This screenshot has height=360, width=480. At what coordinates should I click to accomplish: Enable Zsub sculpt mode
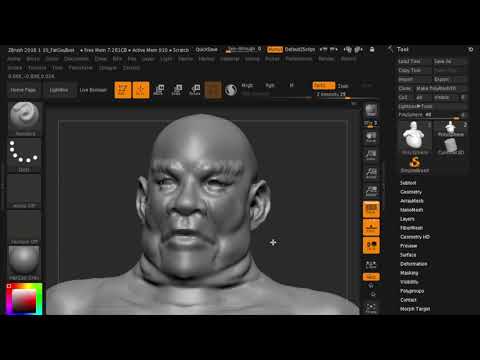point(343,86)
